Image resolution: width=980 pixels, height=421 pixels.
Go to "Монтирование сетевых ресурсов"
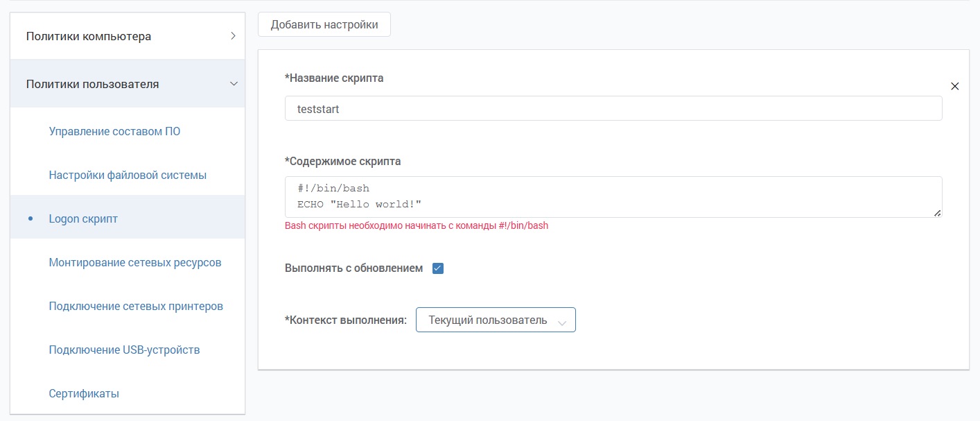(135, 262)
